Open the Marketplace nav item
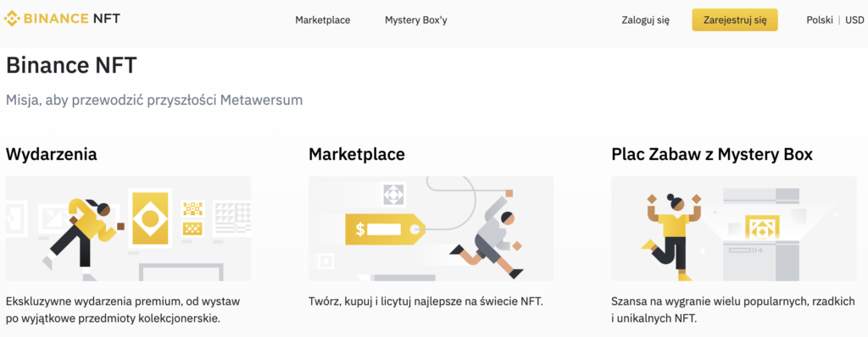The height and width of the screenshot is (337, 868). click(323, 20)
